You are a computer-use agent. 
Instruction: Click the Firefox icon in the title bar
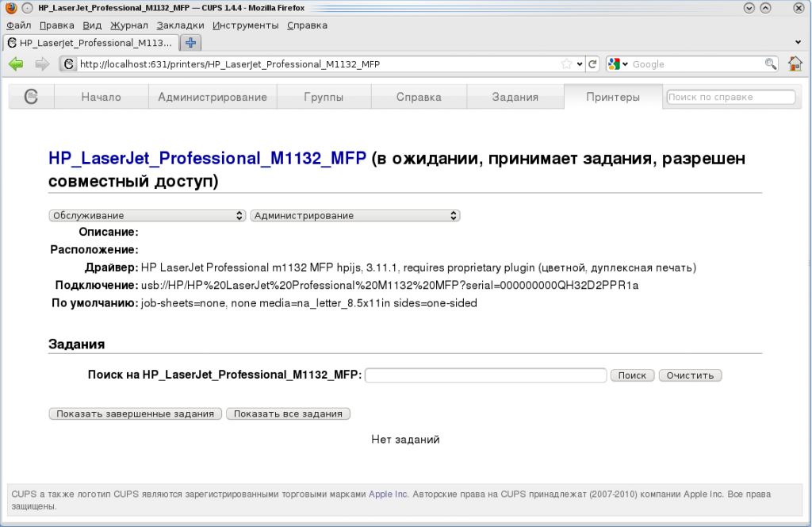click(x=11, y=8)
